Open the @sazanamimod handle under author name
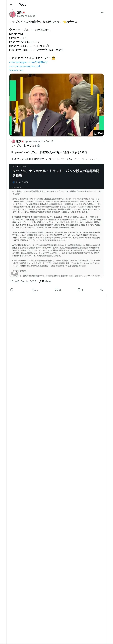The image size is (113, 644). point(26,16)
